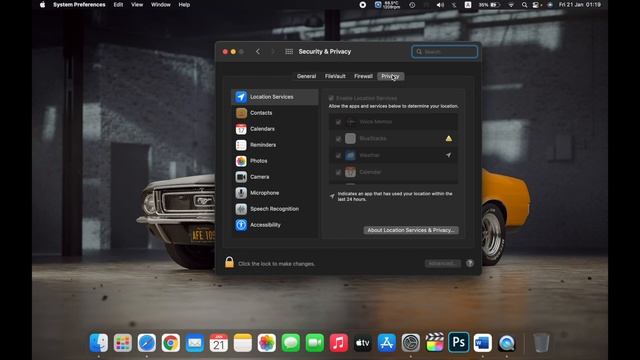Click the yellow warning icon beside BlueStacks
The image size is (640, 360).
[x=449, y=138]
